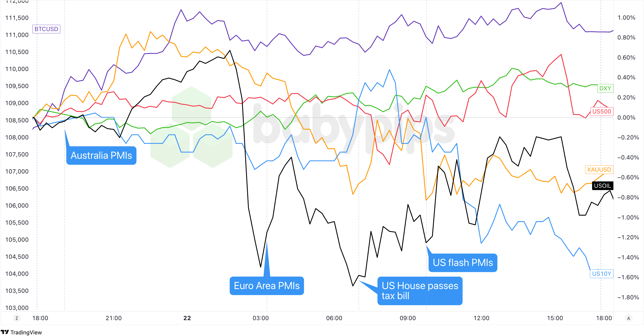This screenshot has height=336, width=644.
Task: Select the blue US10Y series label
Action: (x=601, y=274)
